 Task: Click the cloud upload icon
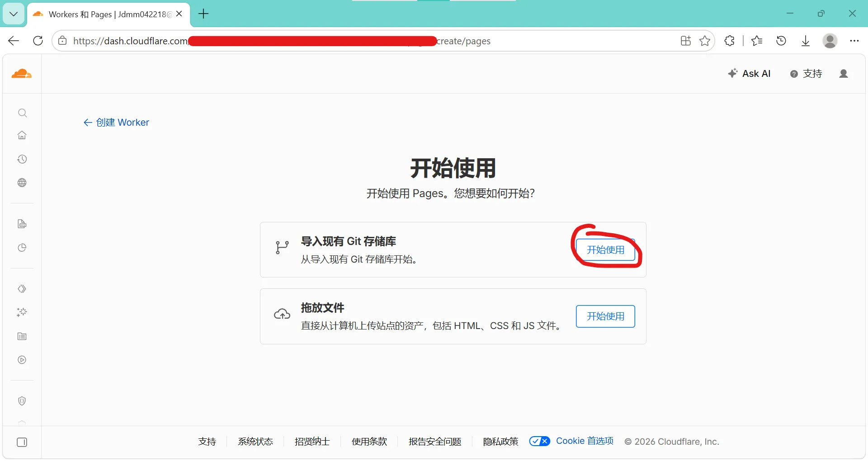tap(282, 314)
